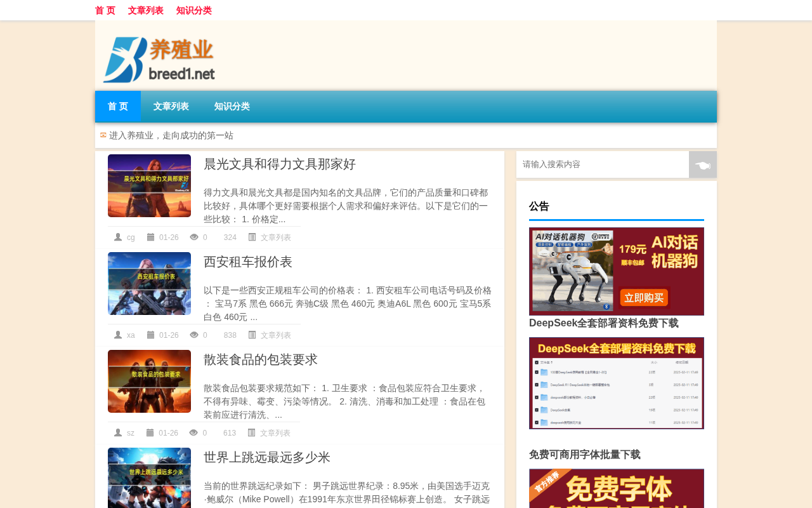Focus the 请输入搜索内容 search field
The height and width of the screenshot is (508, 812).
click(603, 164)
